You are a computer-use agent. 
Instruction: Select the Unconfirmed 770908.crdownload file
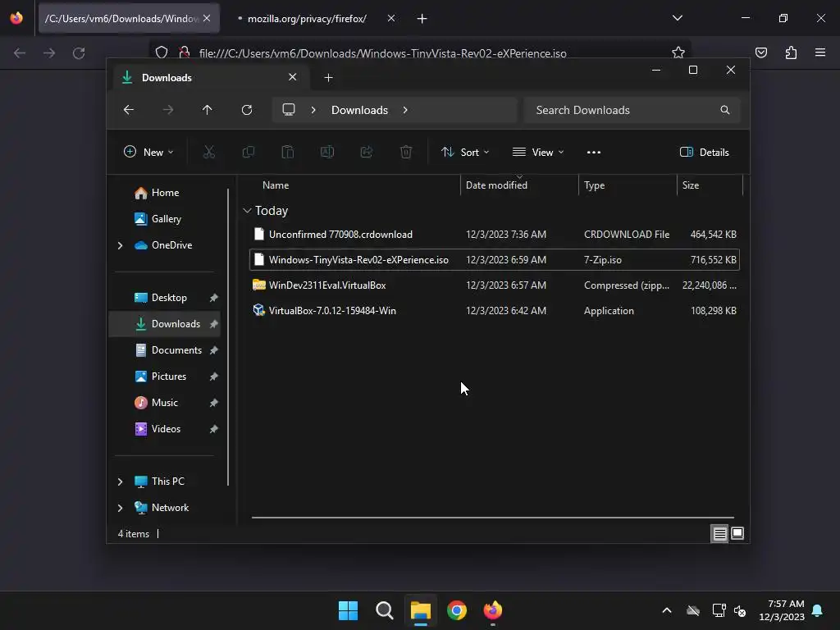coord(495,234)
